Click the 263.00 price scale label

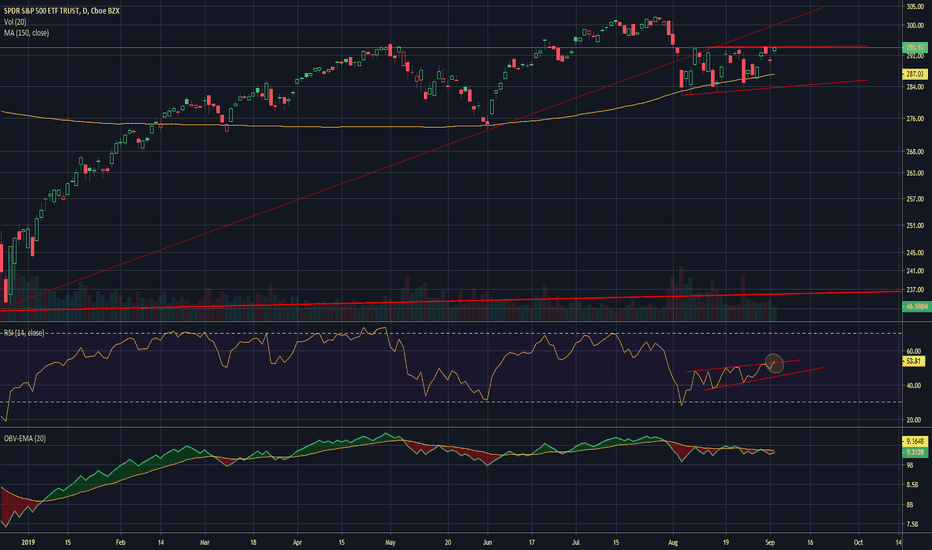[x=915, y=173]
